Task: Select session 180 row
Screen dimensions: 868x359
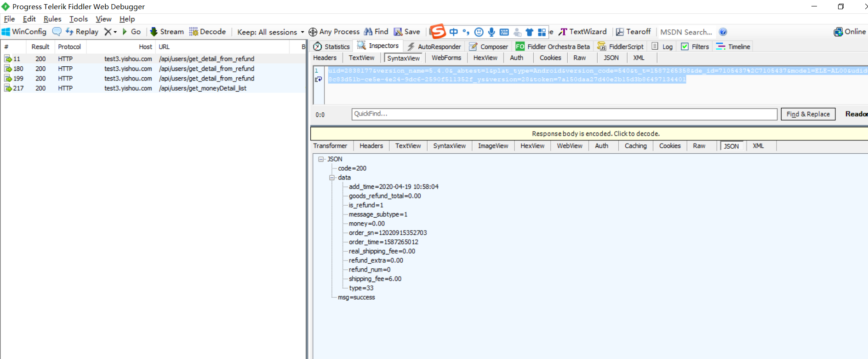Action: tap(153, 69)
